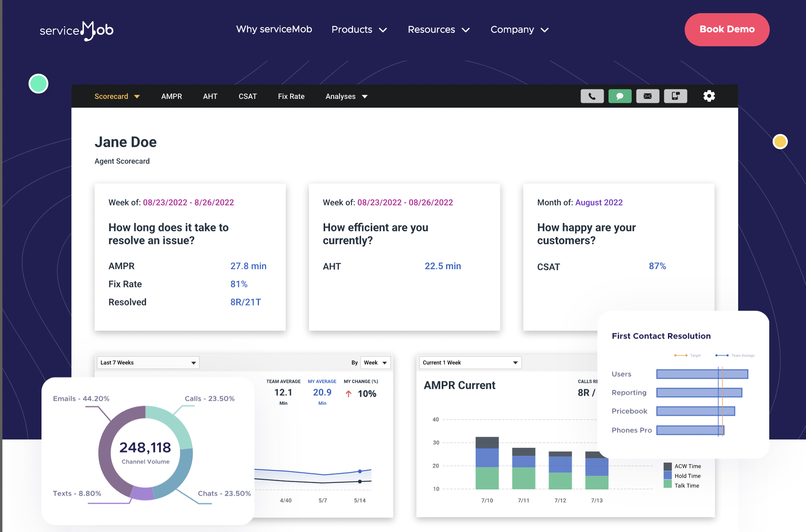Select the phone channel icon
This screenshot has width=806, height=532.
coord(592,96)
